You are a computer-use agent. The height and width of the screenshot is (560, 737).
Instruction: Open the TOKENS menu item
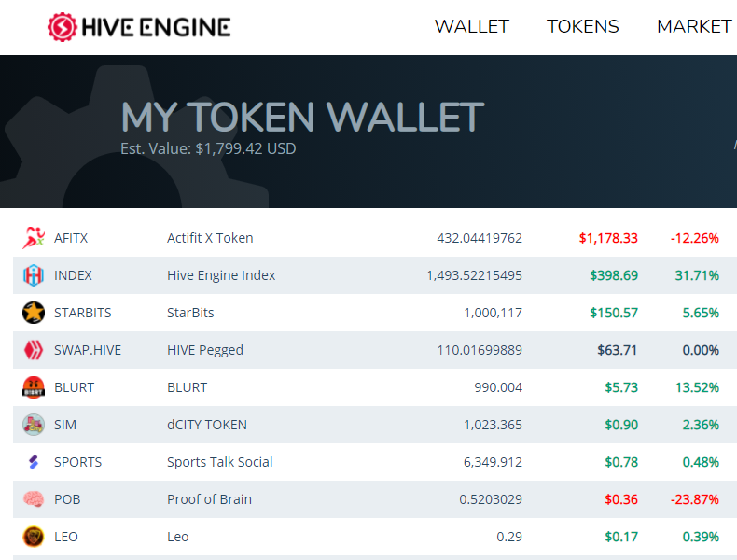(x=583, y=27)
